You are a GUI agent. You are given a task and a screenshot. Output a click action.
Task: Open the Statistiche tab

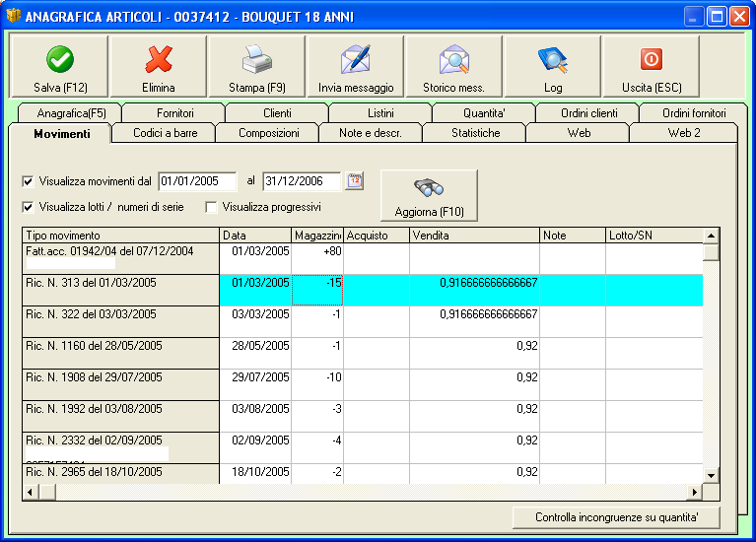(x=475, y=133)
